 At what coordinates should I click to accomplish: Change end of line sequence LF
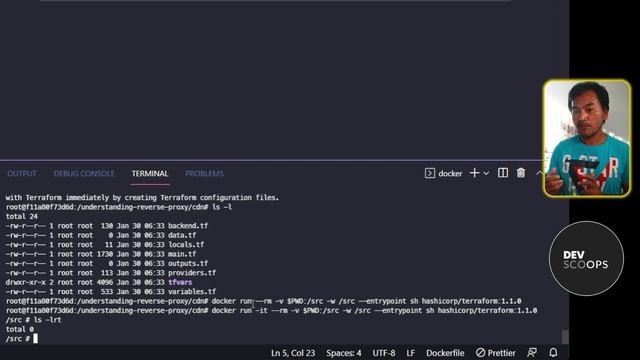point(411,353)
